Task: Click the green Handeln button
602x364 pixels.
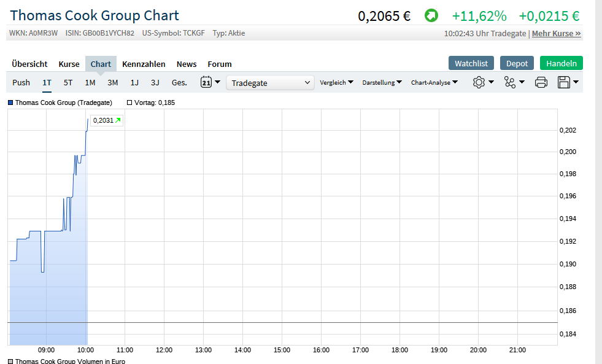Action: 561,63
